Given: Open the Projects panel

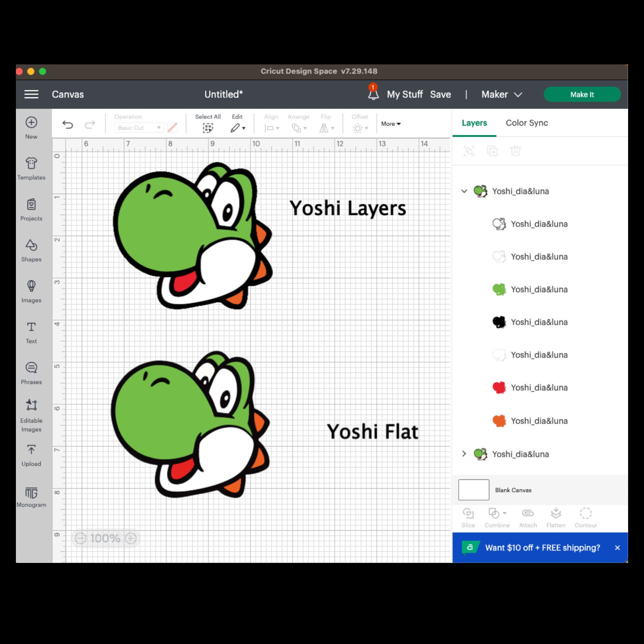Looking at the screenshot, I should 31,210.
